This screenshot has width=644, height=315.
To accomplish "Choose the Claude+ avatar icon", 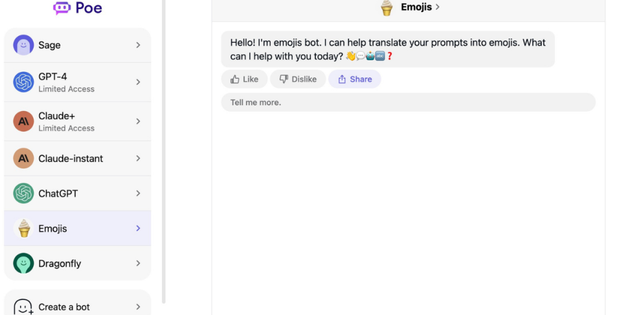I will tap(24, 121).
